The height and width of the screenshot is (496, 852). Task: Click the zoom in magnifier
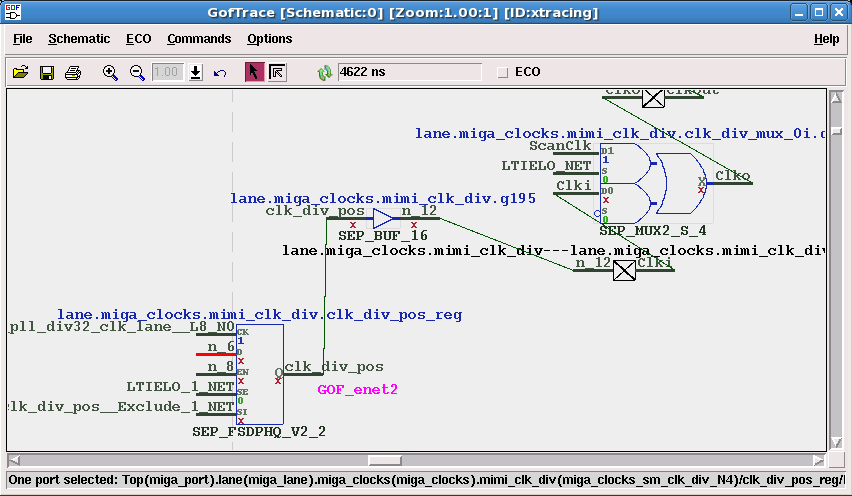111,72
